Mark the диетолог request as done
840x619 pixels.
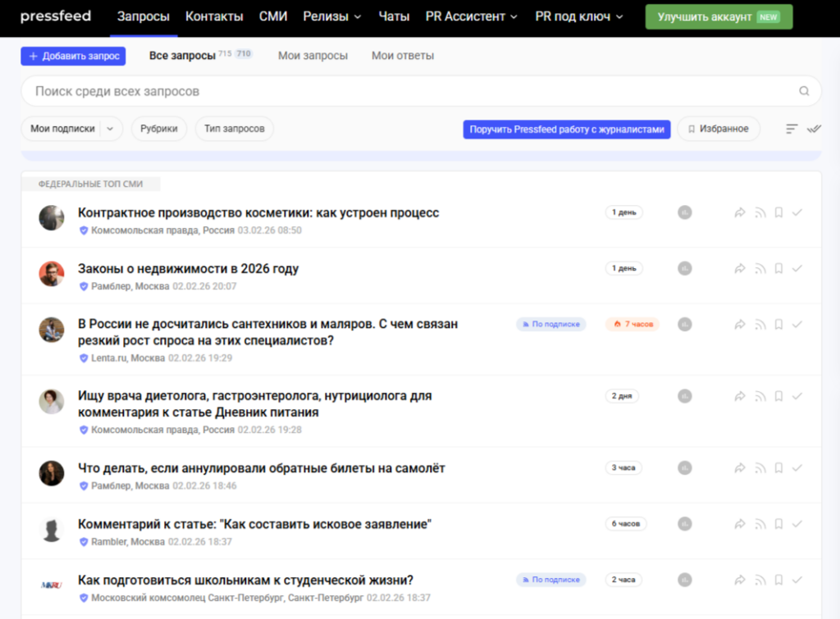tap(797, 395)
